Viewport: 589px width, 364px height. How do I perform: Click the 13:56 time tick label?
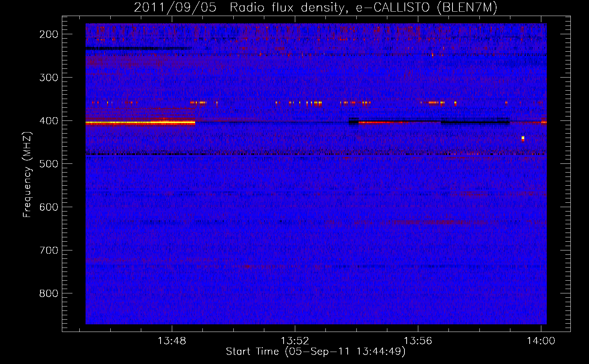coord(418,341)
